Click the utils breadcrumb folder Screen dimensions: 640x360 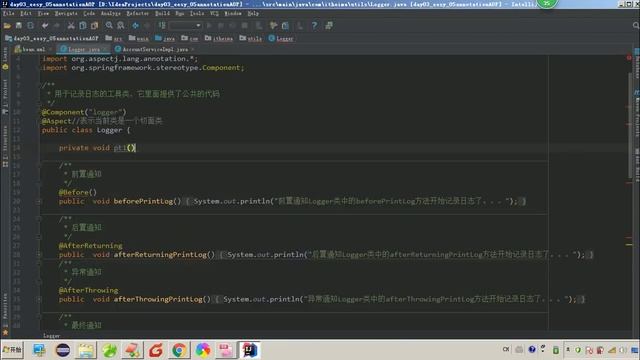[251, 38]
